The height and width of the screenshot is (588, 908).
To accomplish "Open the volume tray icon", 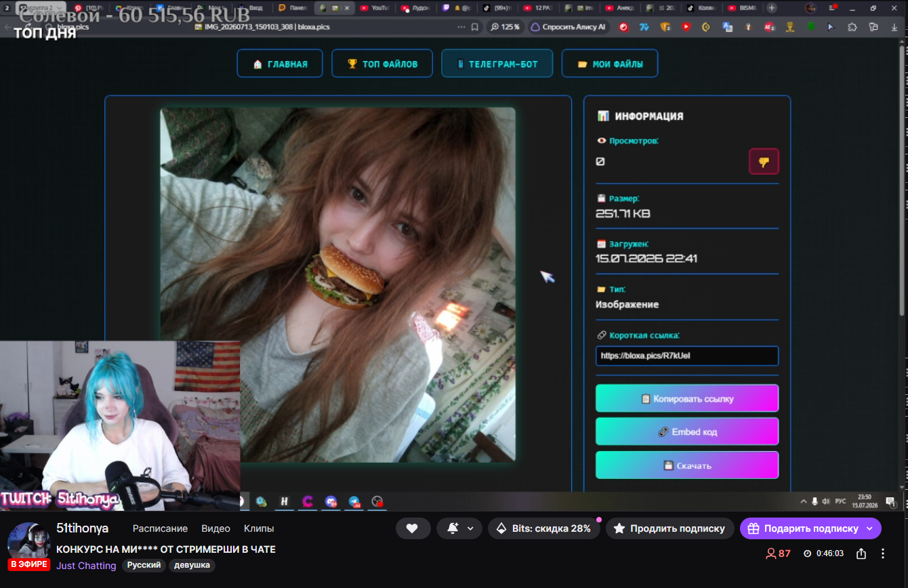I will pos(825,501).
